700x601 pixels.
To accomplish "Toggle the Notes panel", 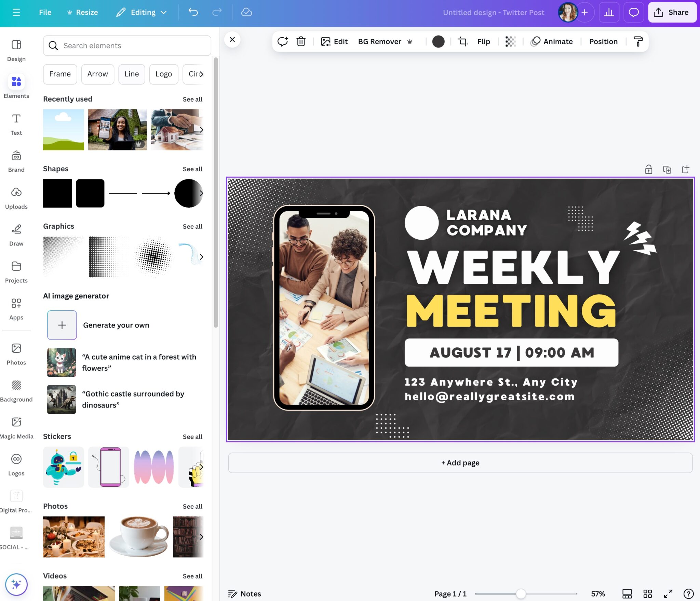I will click(x=244, y=593).
